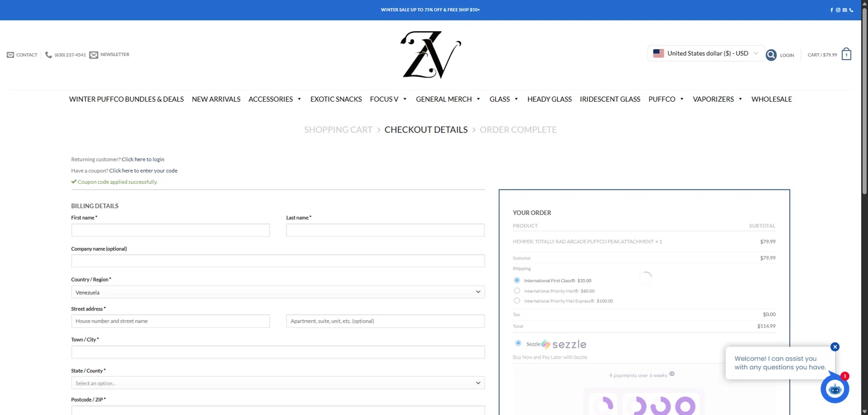Click the Last name input field
This screenshot has height=415, width=868.
[x=385, y=230]
